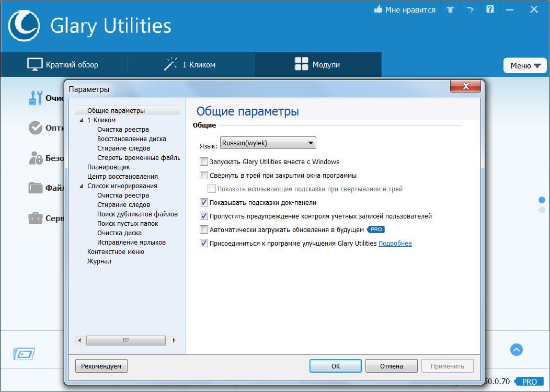Select Контекстное меню in the tree
The height and width of the screenshot is (392, 550).
point(116,252)
